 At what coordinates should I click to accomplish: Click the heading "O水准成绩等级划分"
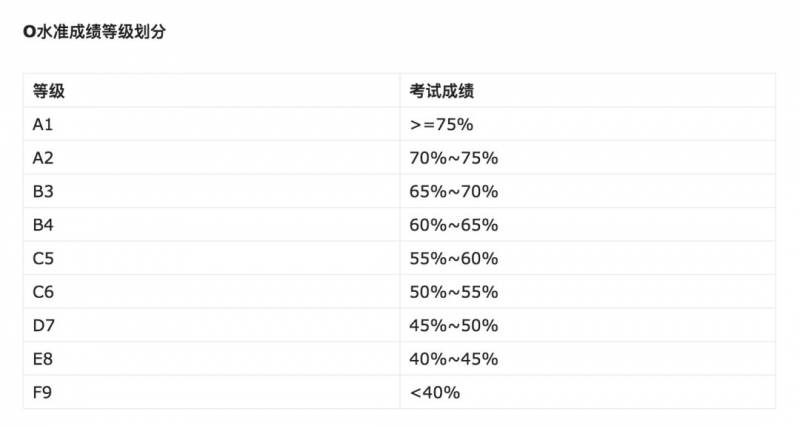coord(94,32)
